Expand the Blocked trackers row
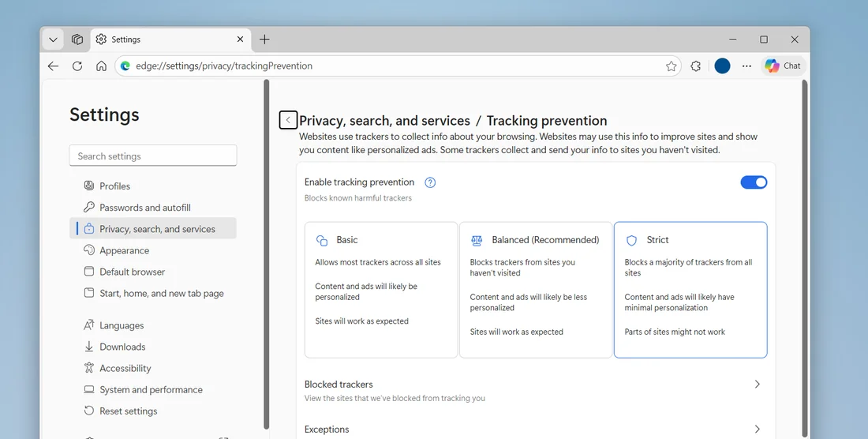The width and height of the screenshot is (868, 439). click(x=535, y=390)
